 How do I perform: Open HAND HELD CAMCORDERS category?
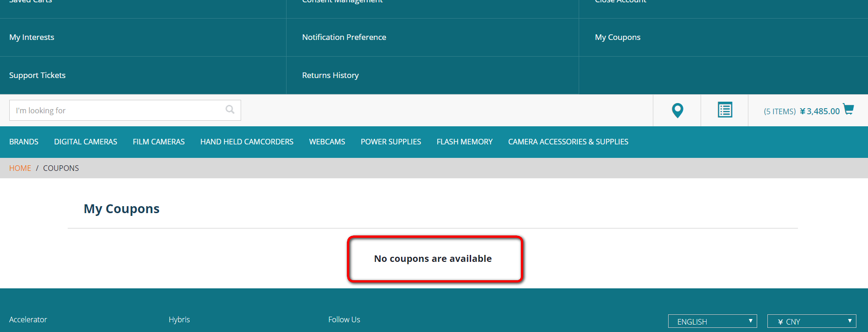coord(247,142)
